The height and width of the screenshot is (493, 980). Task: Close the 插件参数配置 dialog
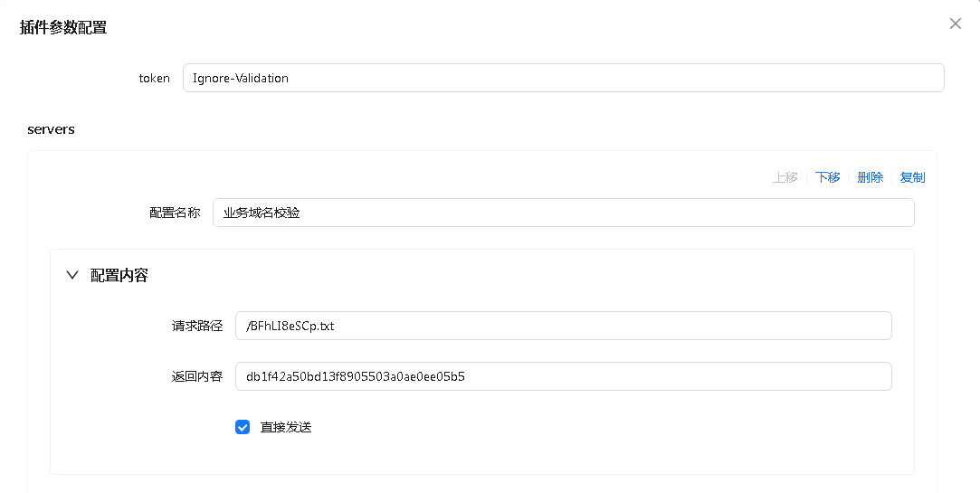pos(955,24)
